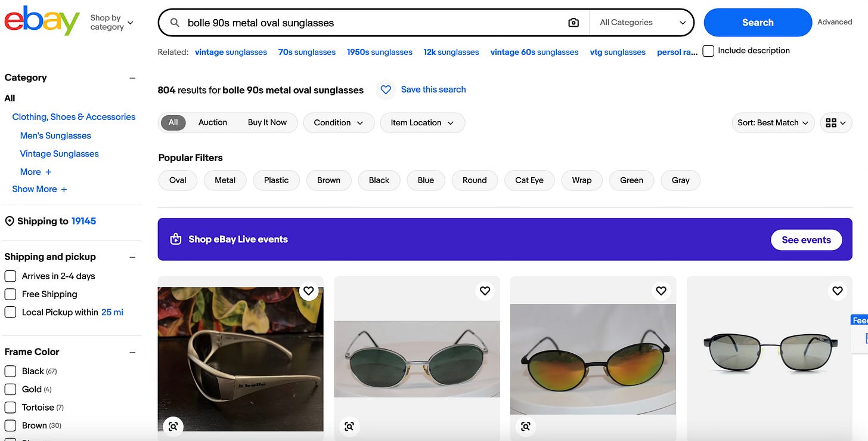
Task: Check Tortoise frame color filter
Action: point(10,408)
